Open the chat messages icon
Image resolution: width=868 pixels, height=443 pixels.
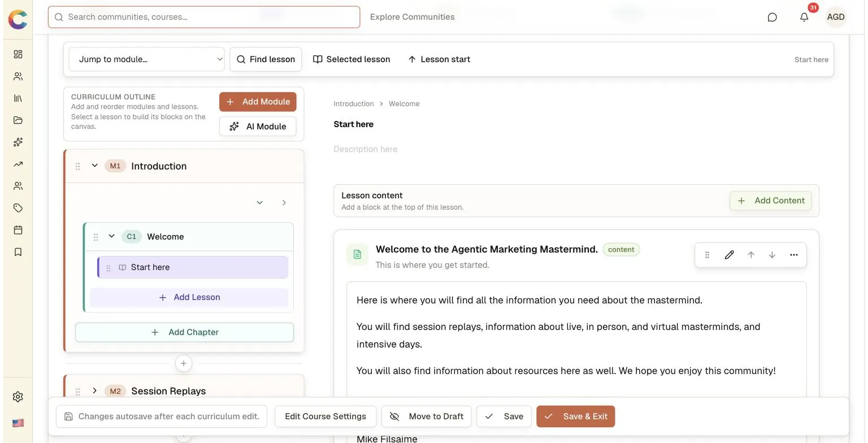click(772, 17)
